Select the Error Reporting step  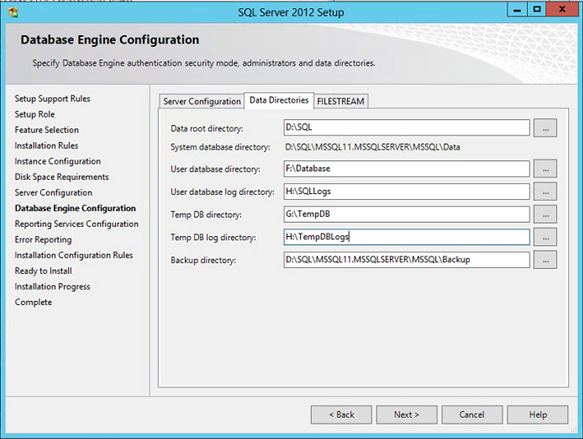click(43, 239)
